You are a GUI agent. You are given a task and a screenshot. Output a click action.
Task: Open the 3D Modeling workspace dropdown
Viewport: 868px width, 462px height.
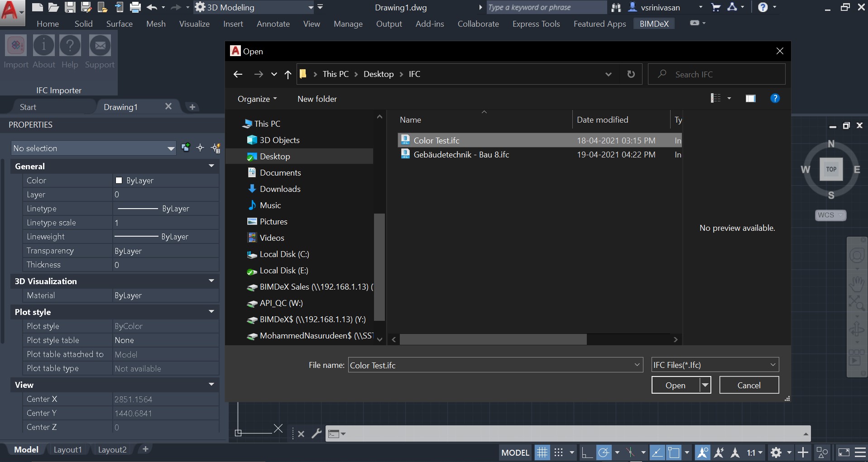click(x=311, y=7)
